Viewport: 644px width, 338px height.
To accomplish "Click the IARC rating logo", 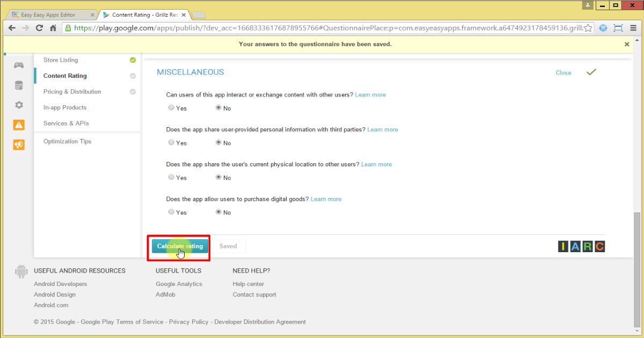I will (x=581, y=246).
